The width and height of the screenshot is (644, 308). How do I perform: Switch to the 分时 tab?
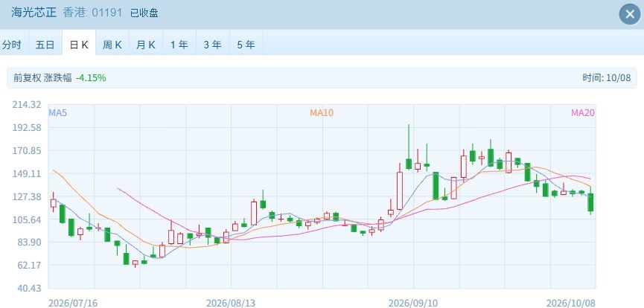point(12,45)
